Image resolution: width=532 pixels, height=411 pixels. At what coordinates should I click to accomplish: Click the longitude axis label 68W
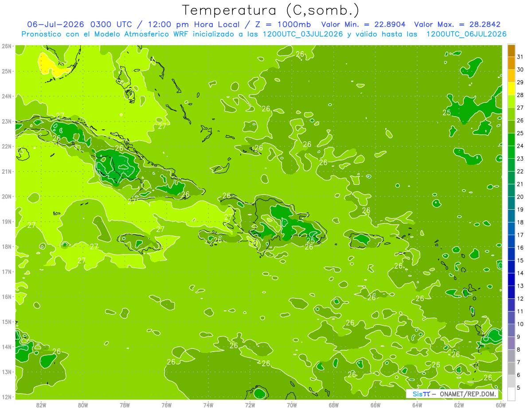click(333, 405)
